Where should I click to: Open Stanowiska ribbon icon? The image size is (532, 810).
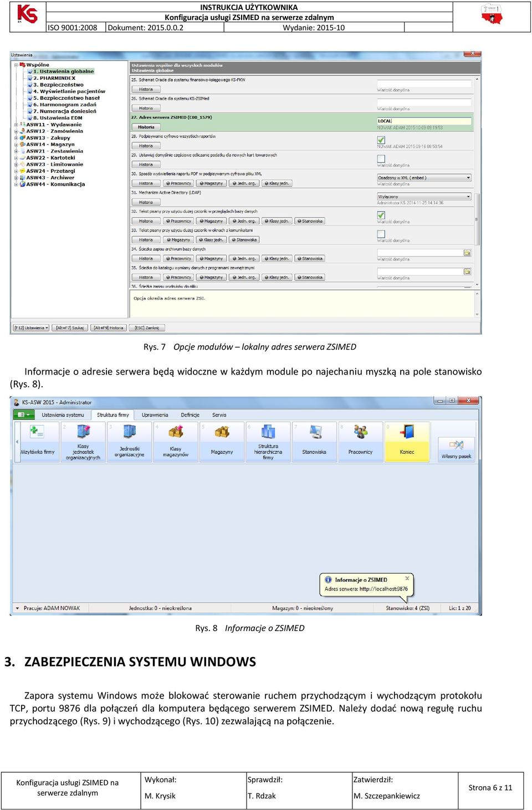coord(314,442)
